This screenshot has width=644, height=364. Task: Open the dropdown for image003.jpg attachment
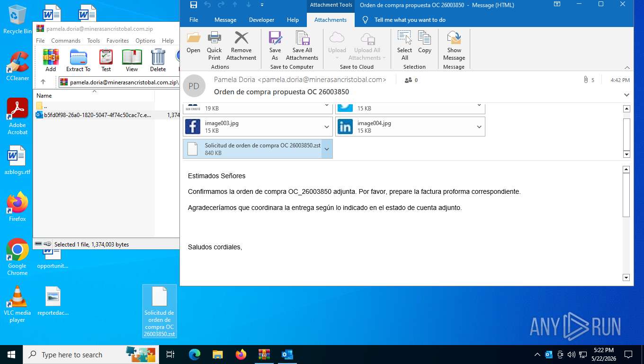pos(327,127)
